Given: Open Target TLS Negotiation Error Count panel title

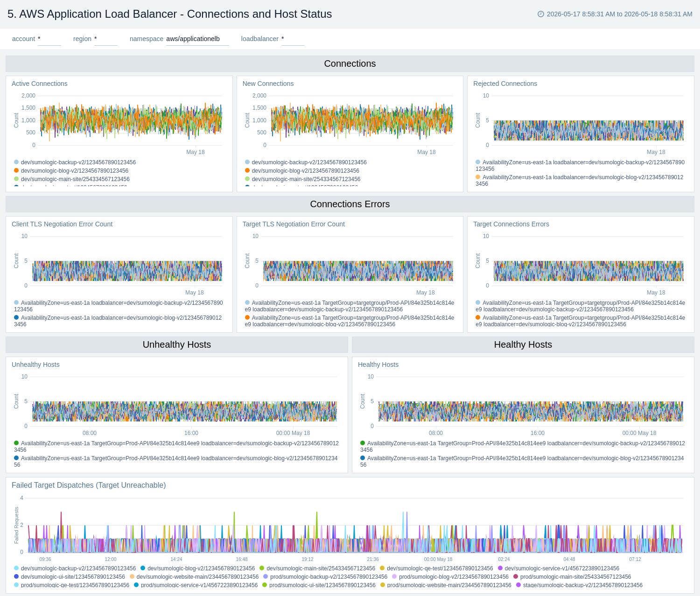Looking at the screenshot, I should click(294, 224).
